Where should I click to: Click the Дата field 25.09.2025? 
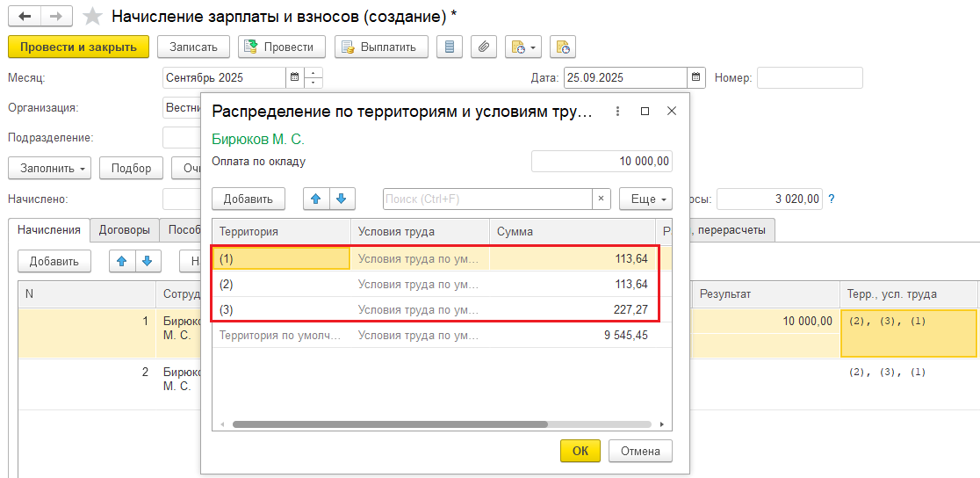(625, 77)
